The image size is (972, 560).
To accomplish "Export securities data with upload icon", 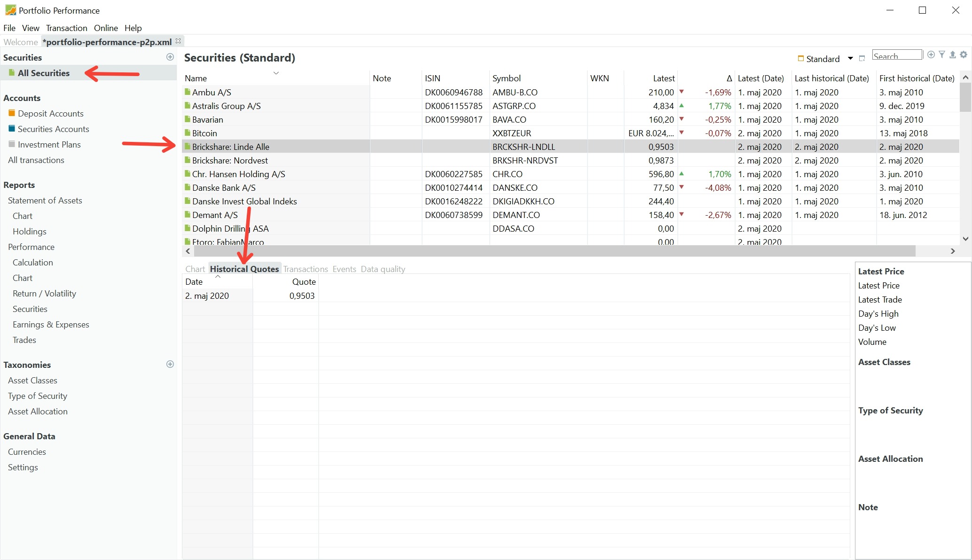I will click(953, 55).
